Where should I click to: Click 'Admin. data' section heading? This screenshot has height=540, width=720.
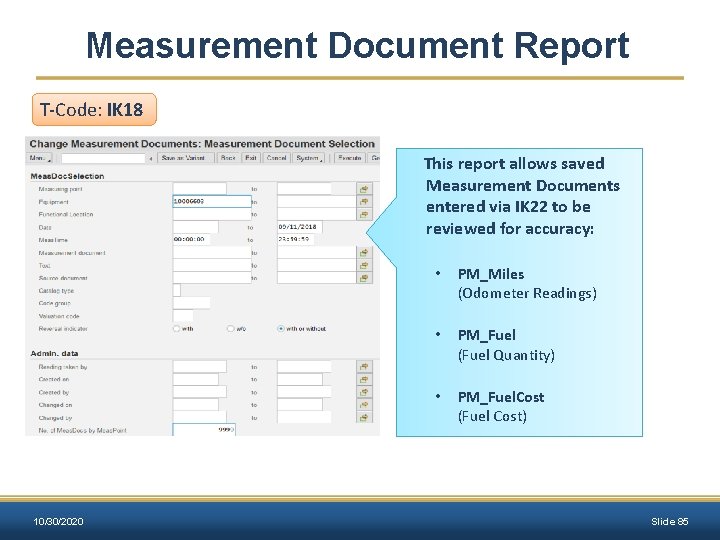click(54, 354)
